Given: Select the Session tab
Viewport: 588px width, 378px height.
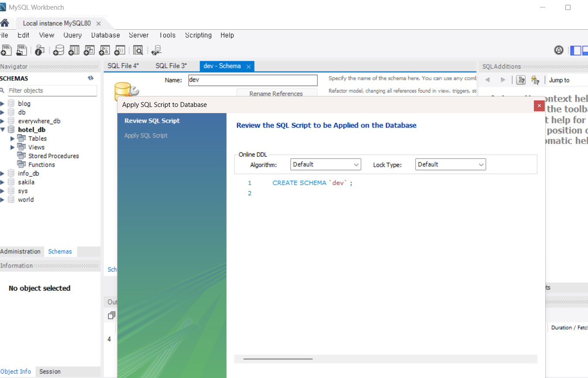Looking at the screenshot, I should 50,371.
